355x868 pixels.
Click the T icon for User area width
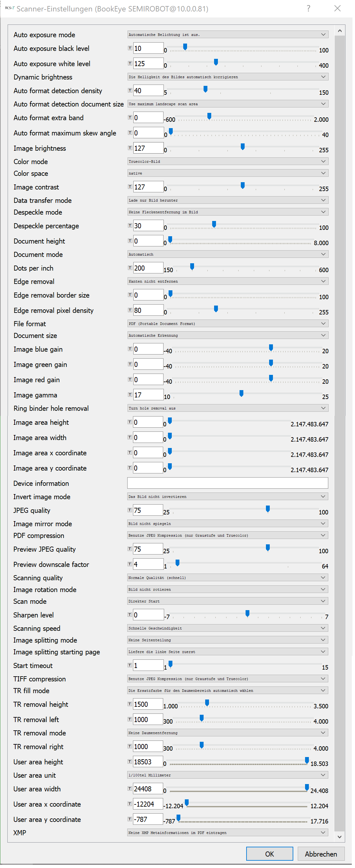[x=129, y=789]
